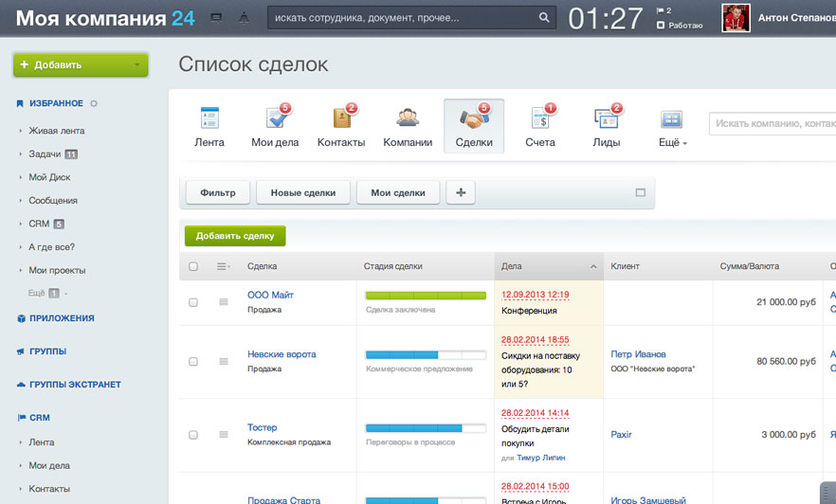Click the Невские ворота stage progress bar

click(x=426, y=354)
